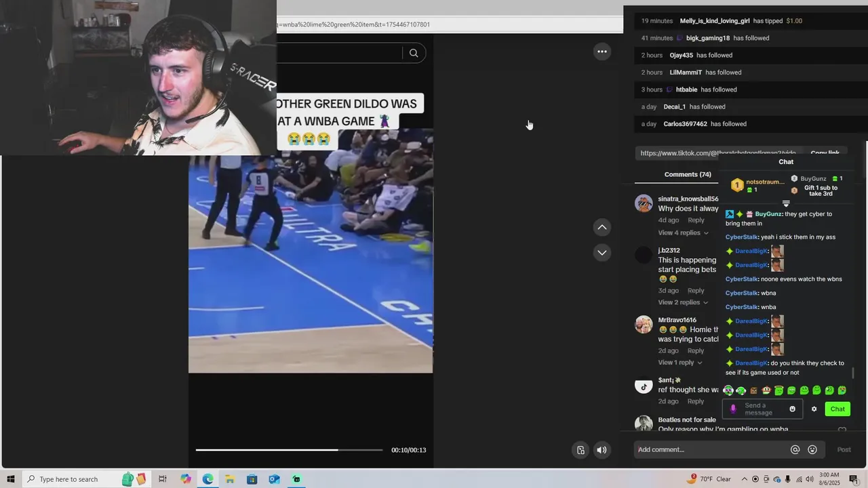Viewport: 868px width, 488px height.
Task: Show hidden system tray icons chevron
Action: pos(745,479)
